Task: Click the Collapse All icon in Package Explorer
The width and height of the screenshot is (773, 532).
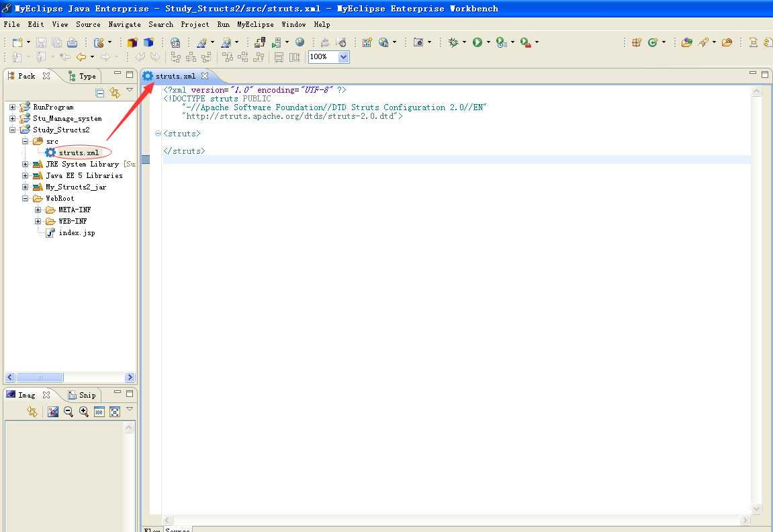Action: 99,93
